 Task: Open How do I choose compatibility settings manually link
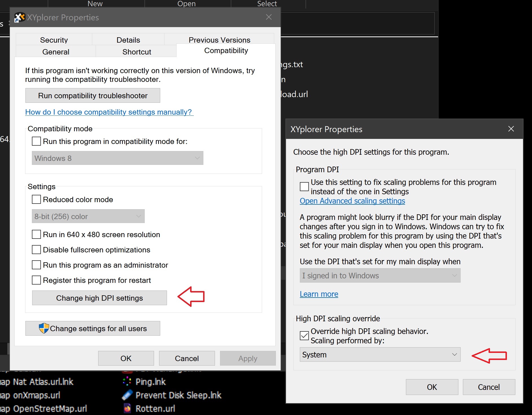pos(109,112)
